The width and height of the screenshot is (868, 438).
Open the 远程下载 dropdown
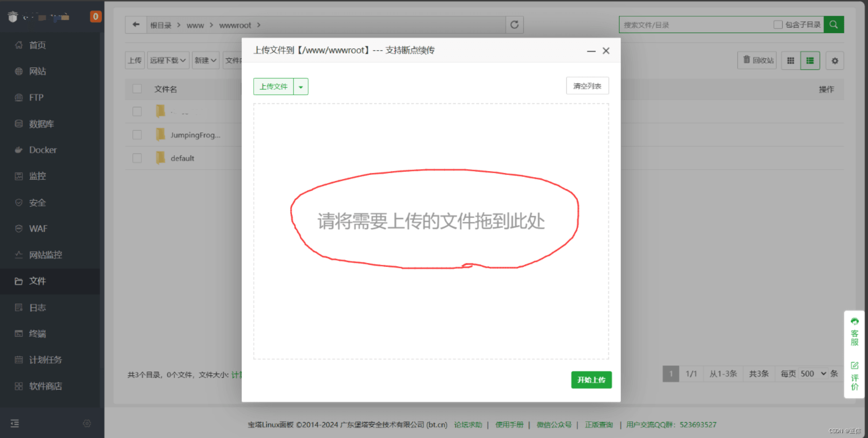point(168,61)
